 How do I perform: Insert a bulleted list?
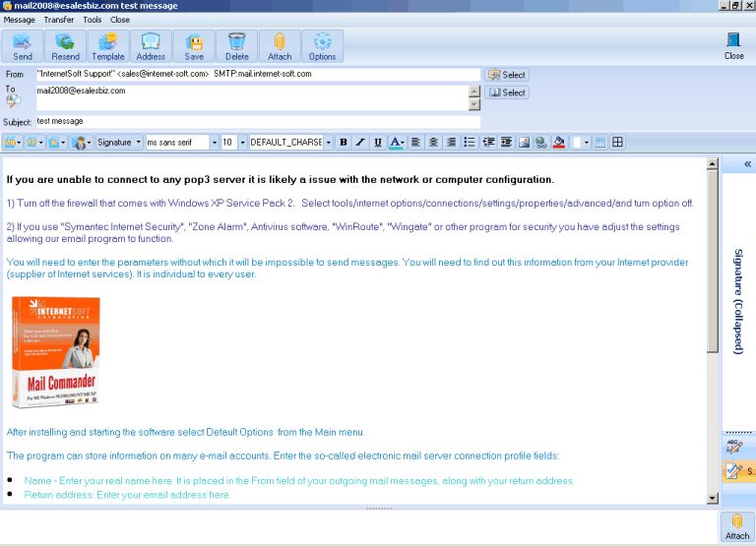pos(470,143)
